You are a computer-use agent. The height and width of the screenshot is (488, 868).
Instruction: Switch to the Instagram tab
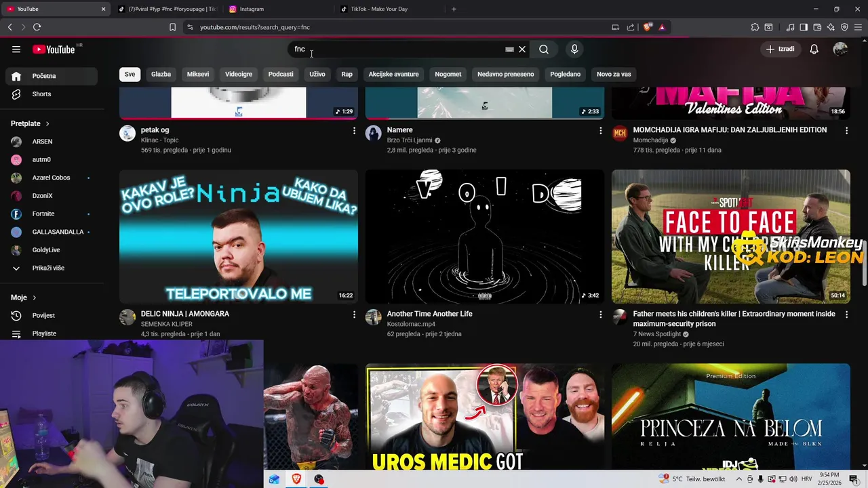click(278, 9)
